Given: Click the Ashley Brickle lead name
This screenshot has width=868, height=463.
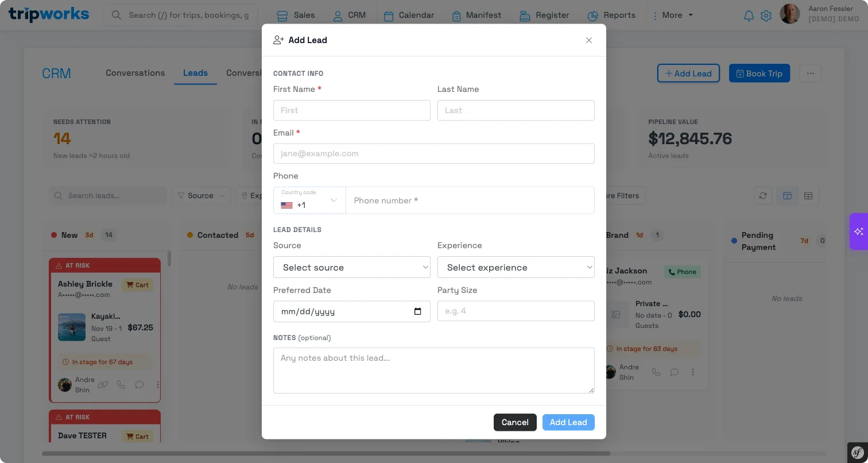Looking at the screenshot, I should [x=85, y=284].
